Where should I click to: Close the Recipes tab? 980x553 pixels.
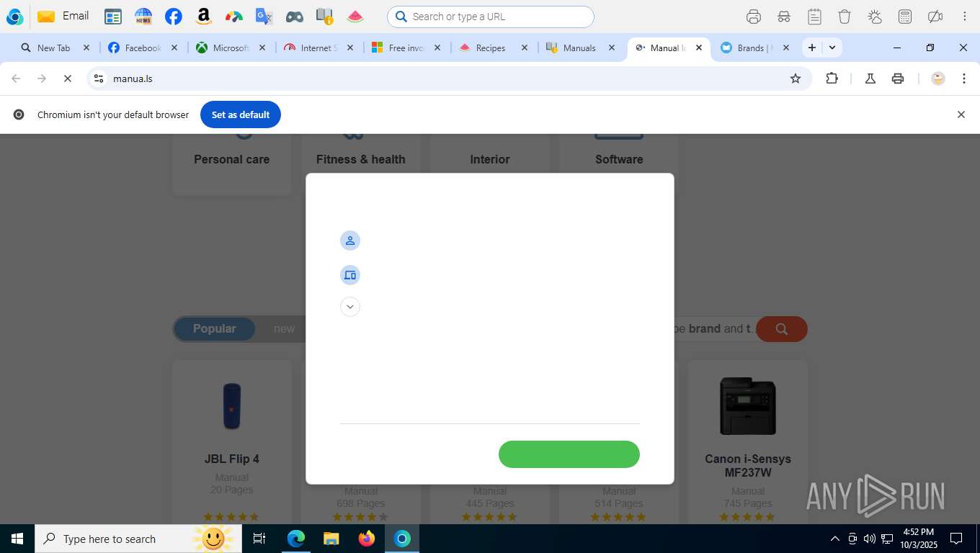tap(525, 48)
